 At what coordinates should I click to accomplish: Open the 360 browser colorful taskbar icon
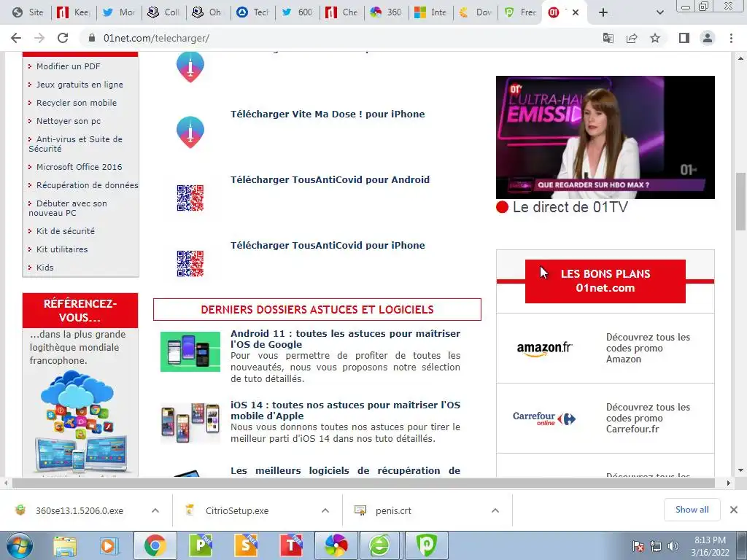[336, 545]
